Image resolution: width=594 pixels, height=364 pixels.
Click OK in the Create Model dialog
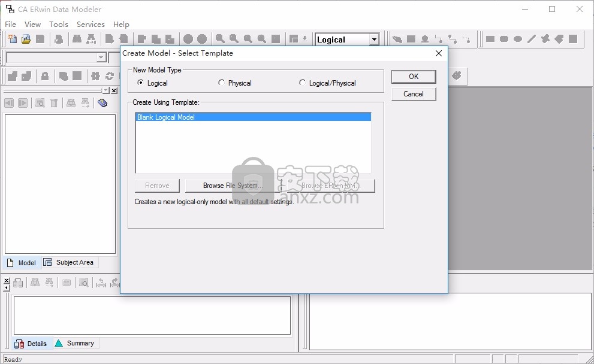[x=414, y=77]
